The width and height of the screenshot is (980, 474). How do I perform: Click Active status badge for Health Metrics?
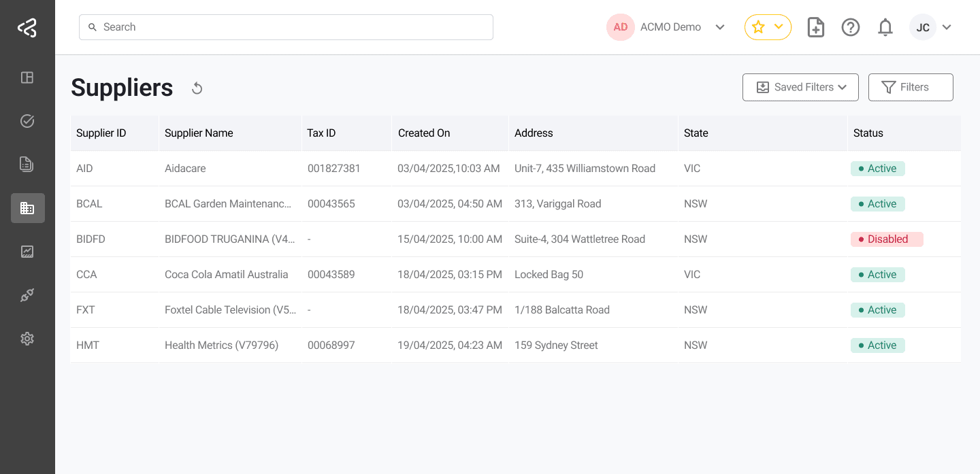878,345
